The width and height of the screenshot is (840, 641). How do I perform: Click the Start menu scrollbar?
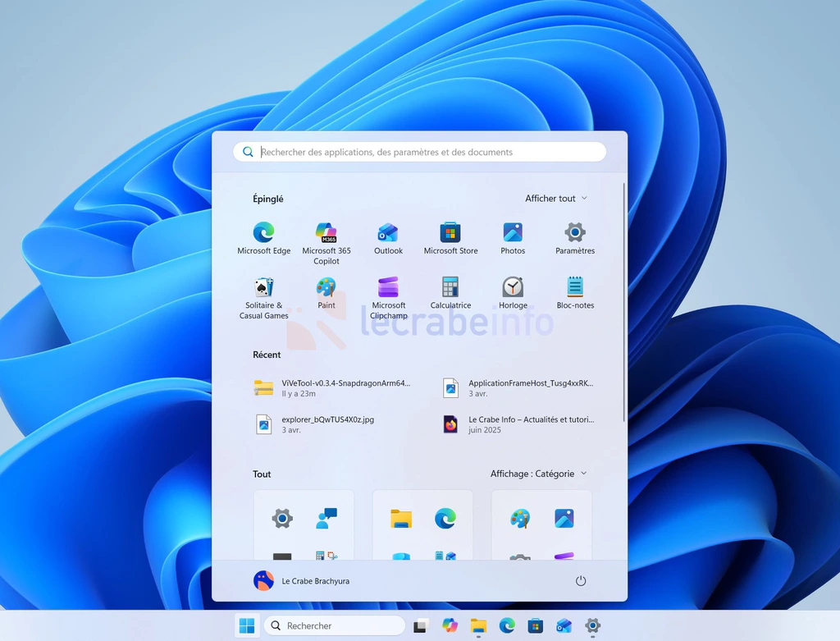[624, 302]
